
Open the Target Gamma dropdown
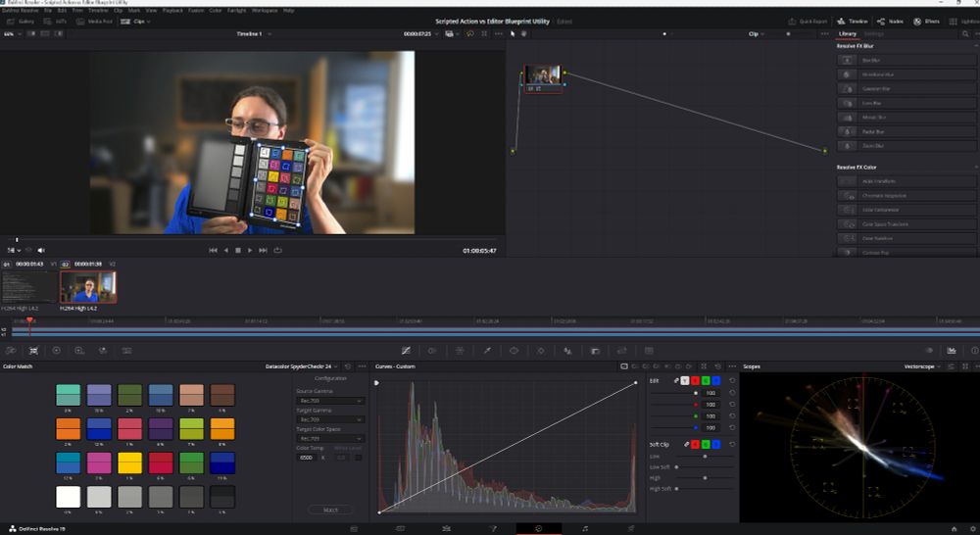[x=330, y=419]
